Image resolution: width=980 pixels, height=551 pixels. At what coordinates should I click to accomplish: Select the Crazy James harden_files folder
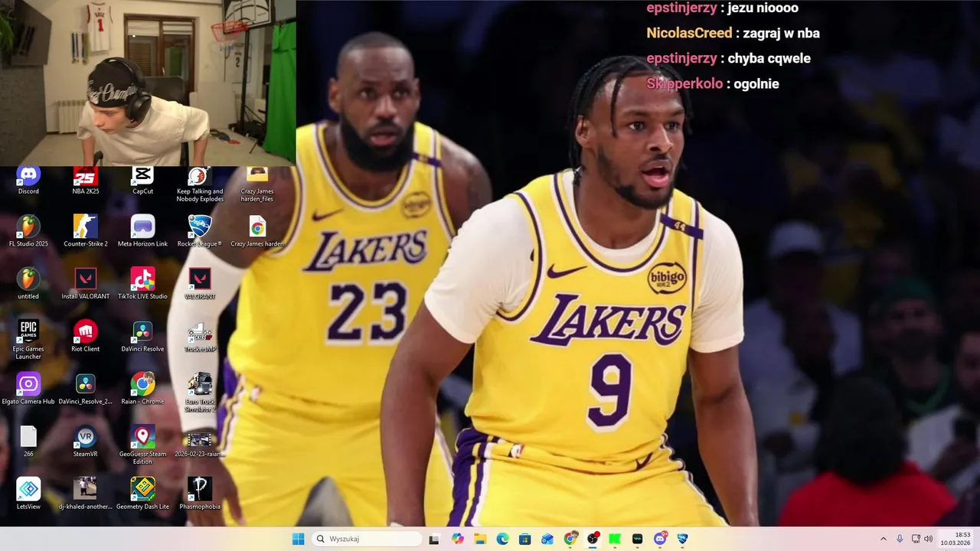[x=257, y=184]
